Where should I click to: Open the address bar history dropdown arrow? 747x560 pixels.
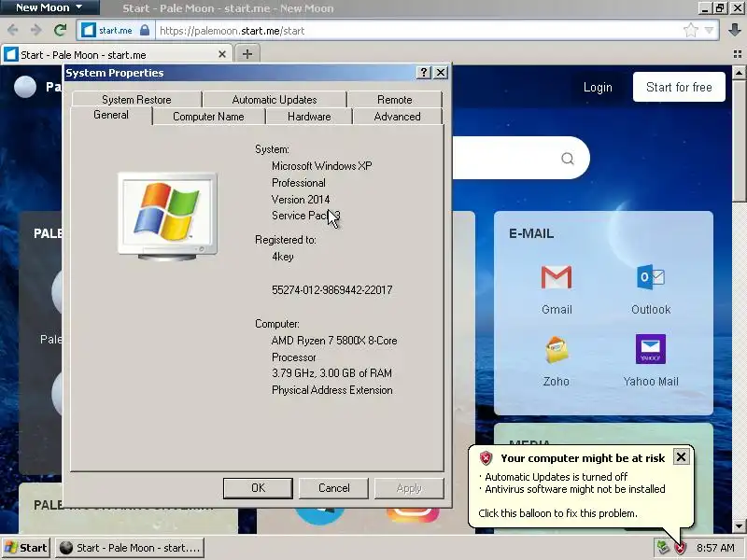709,31
